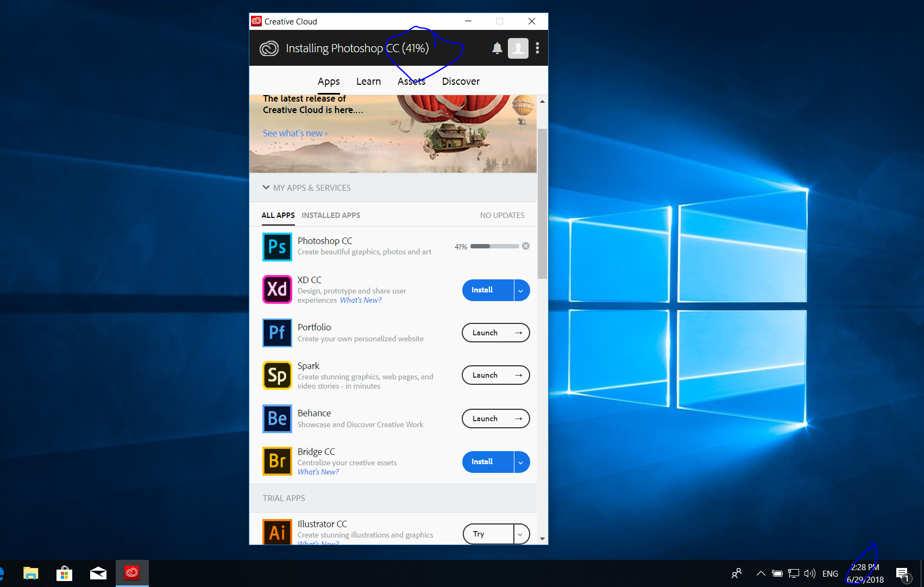Open the People tray icon

[737, 573]
